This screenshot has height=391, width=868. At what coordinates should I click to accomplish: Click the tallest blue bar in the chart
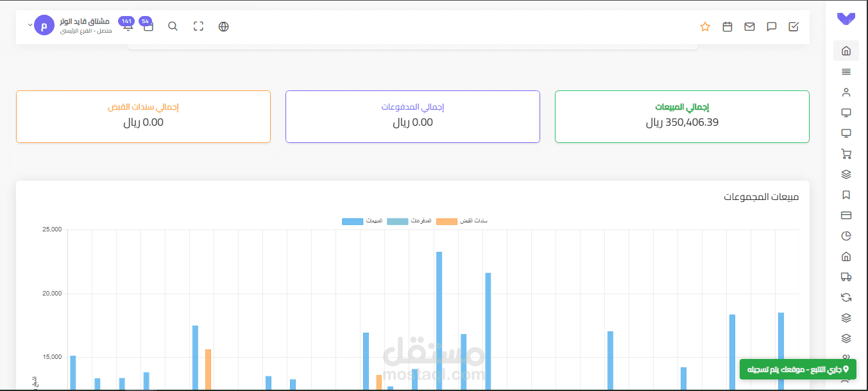click(439, 320)
